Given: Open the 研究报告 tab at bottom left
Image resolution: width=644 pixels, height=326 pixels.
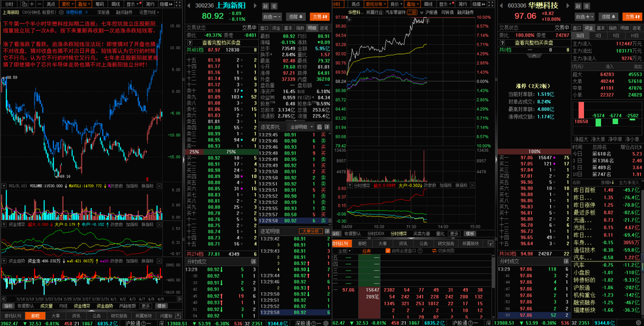Looking at the screenshot, I should pos(119,316).
